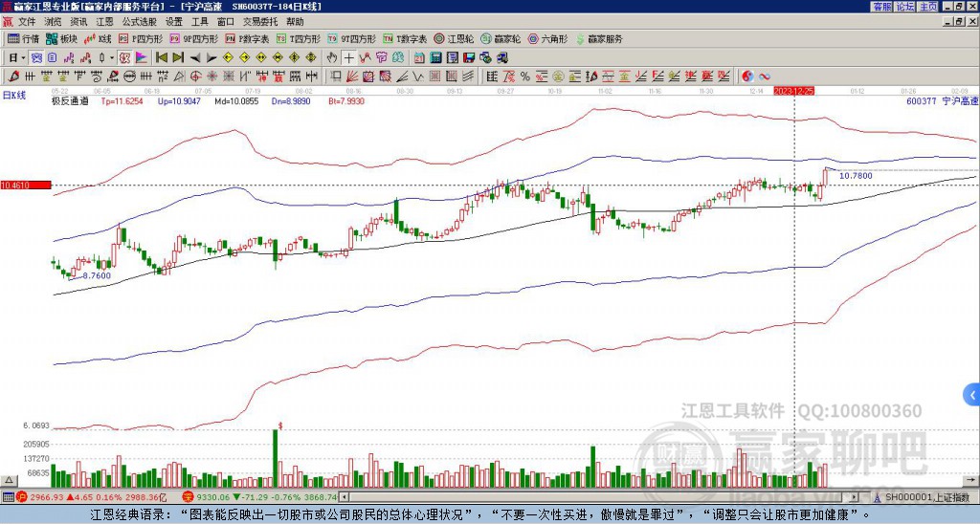The height and width of the screenshot is (524, 980).
Task: Activate the crosshair cursor tool
Action: point(348,57)
